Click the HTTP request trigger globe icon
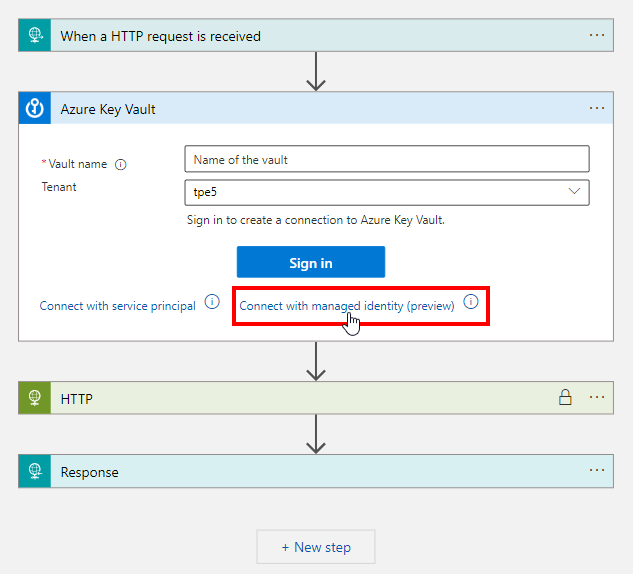This screenshot has height=574, width=633. [34, 36]
